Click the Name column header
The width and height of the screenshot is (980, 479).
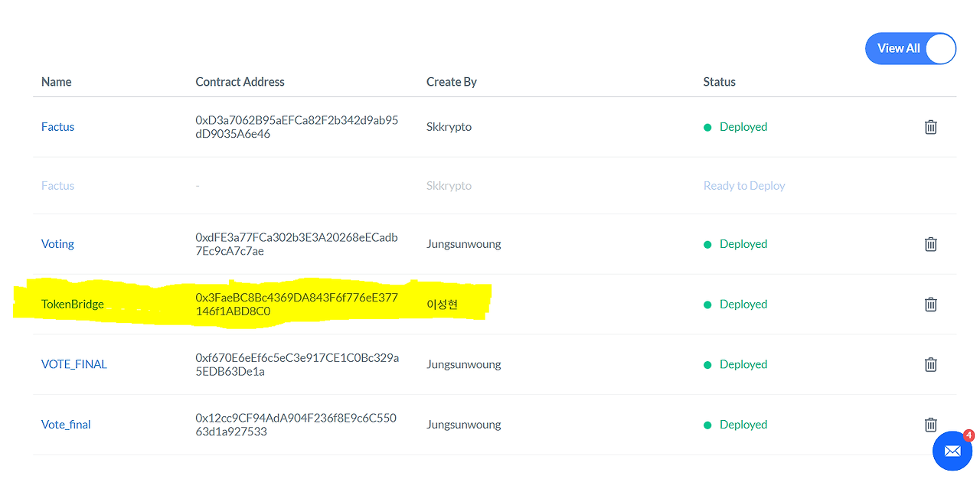click(x=56, y=81)
